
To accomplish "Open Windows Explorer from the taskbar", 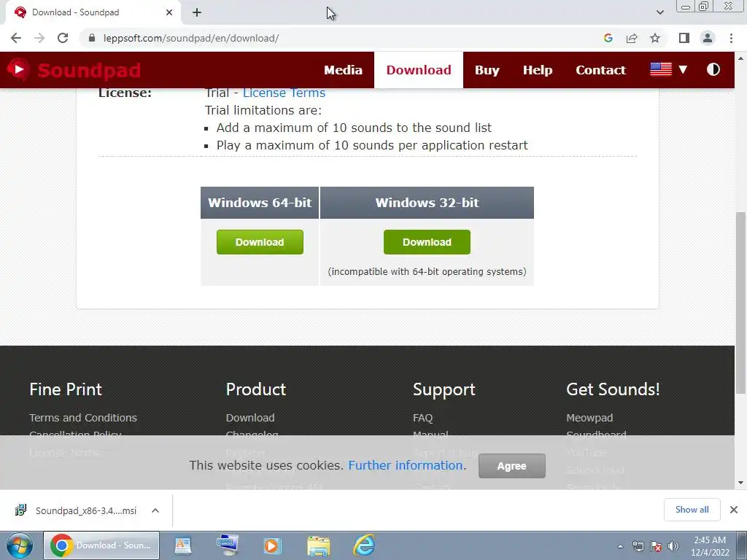I will click(318, 545).
